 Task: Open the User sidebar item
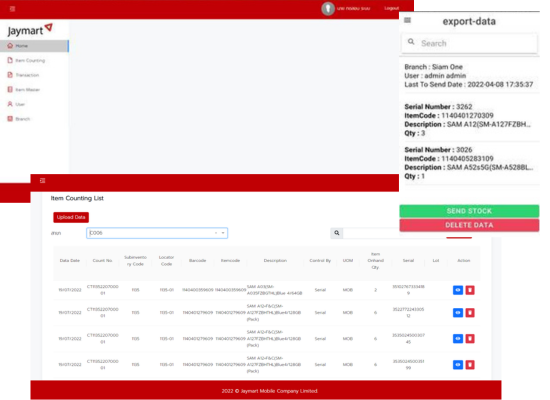tap(16, 104)
